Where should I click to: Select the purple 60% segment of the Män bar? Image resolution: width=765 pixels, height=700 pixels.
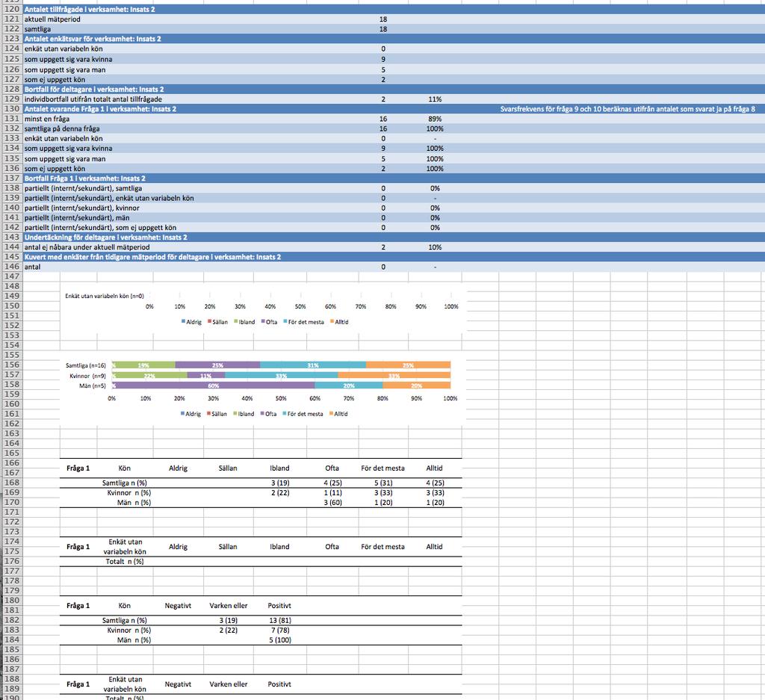click(214, 385)
